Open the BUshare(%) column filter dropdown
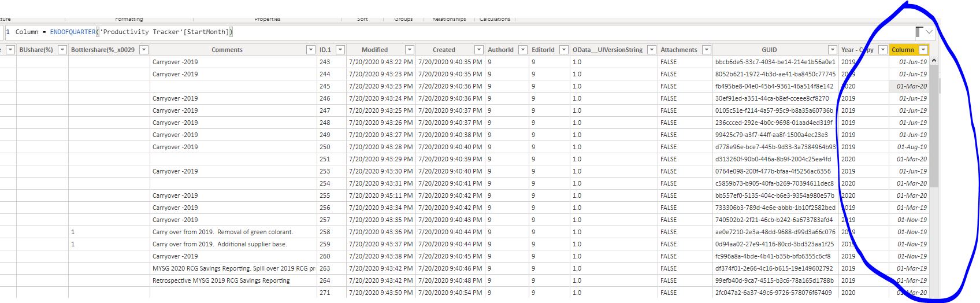The width and height of the screenshot is (980, 303). tap(62, 50)
